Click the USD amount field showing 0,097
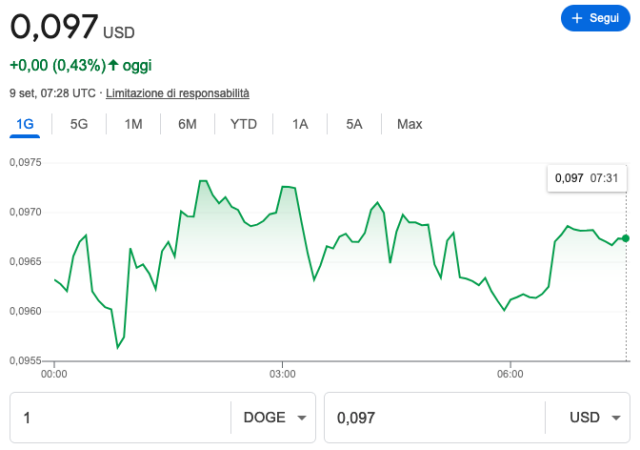 click(435, 418)
